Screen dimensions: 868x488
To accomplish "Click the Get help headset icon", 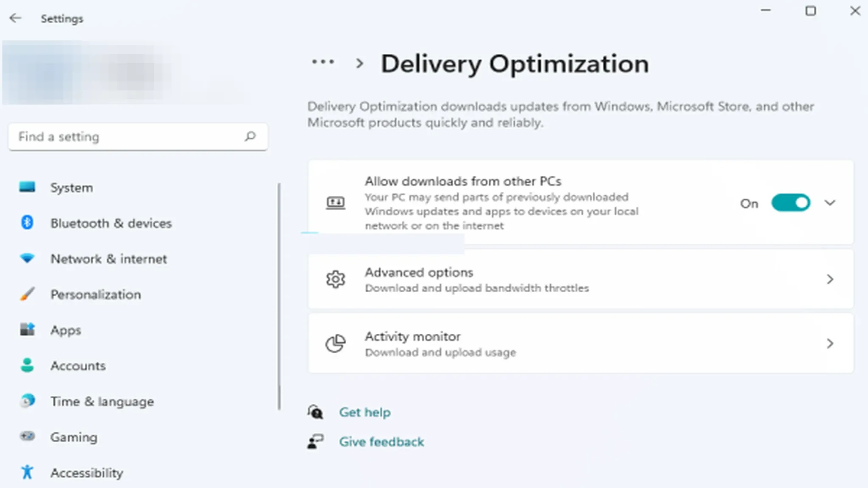I will pyautogui.click(x=315, y=412).
